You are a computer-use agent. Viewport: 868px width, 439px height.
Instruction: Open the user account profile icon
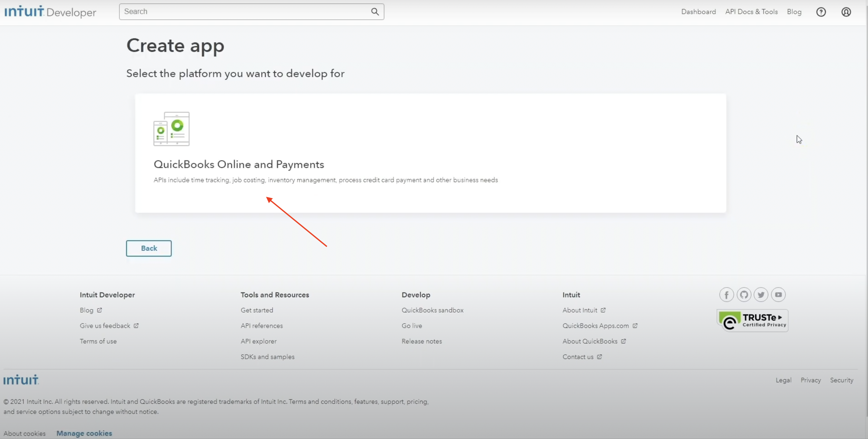coord(846,12)
